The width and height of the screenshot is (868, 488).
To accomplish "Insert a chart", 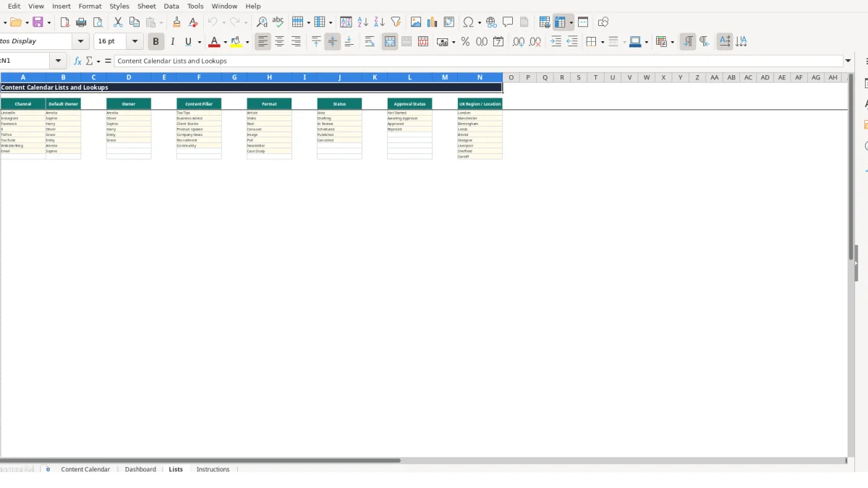I will (433, 22).
